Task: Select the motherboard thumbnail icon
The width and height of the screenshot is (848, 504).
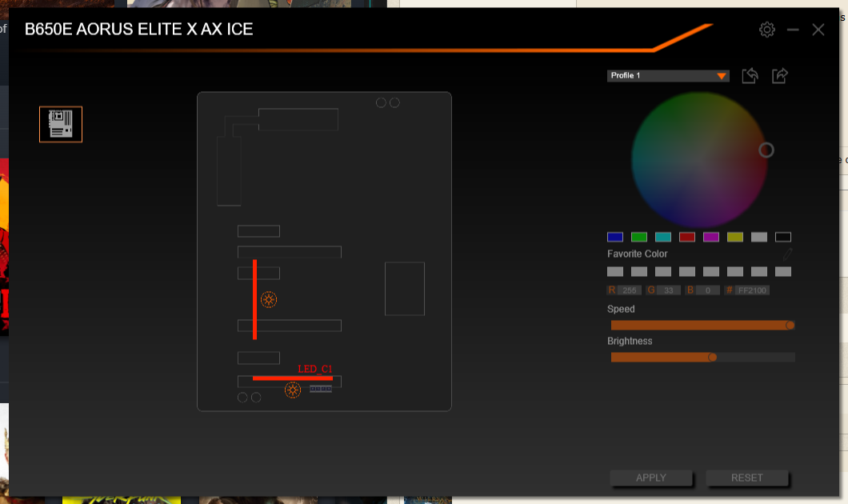Action: [61, 124]
